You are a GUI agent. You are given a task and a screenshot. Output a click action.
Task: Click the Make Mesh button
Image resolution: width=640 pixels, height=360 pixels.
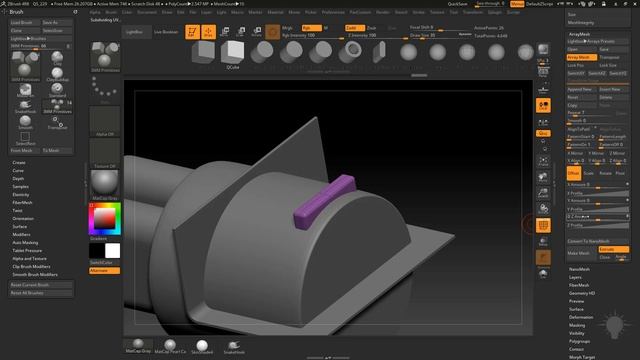pos(582,253)
